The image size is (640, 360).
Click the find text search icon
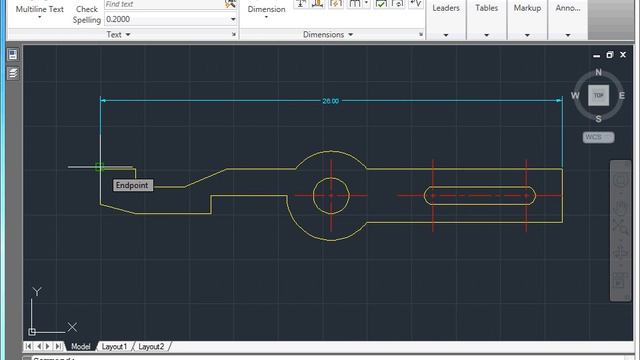pos(231,4)
